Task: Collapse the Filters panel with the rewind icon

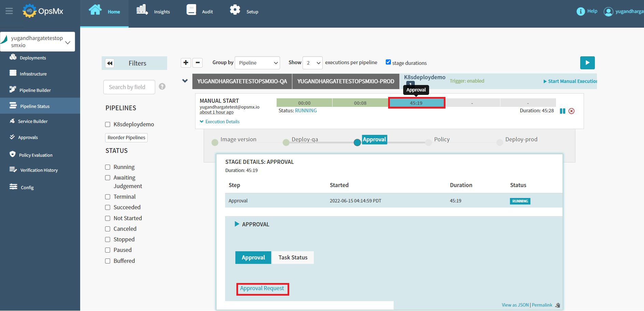Action: 109,63
